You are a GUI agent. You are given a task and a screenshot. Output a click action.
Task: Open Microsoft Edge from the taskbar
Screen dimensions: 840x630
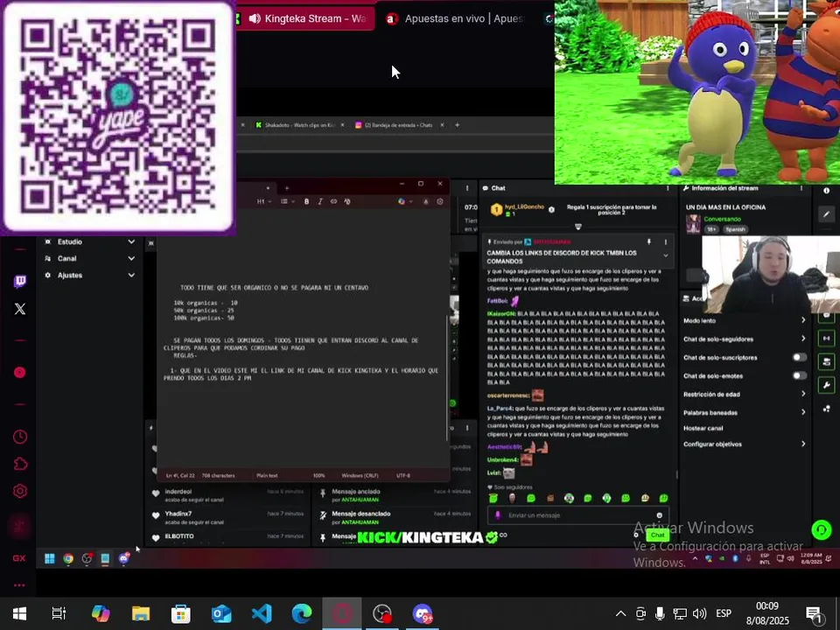[x=302, y=613]
